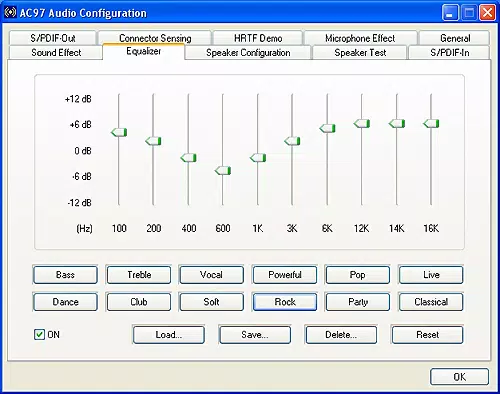The width and height of the screenshot is (500, 394).
Task: Click the 12K slider handle
Action: (362, 124)
